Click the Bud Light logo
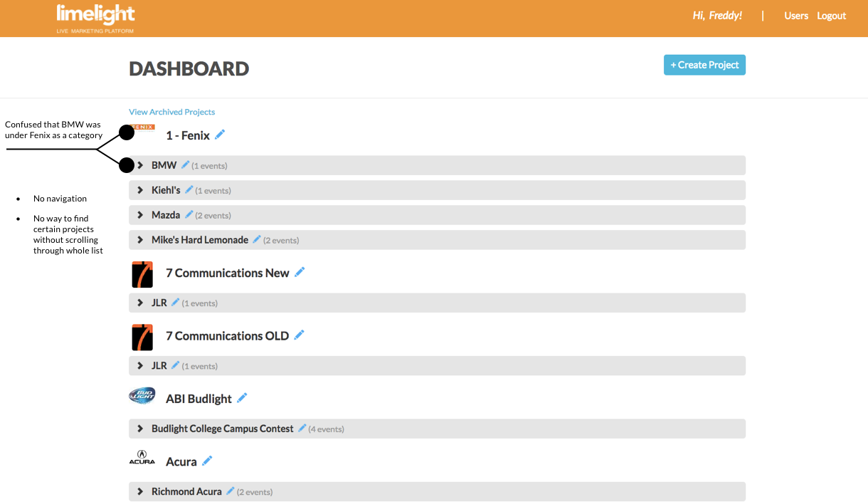The image size is (868, 502). (x=142, y=396)
